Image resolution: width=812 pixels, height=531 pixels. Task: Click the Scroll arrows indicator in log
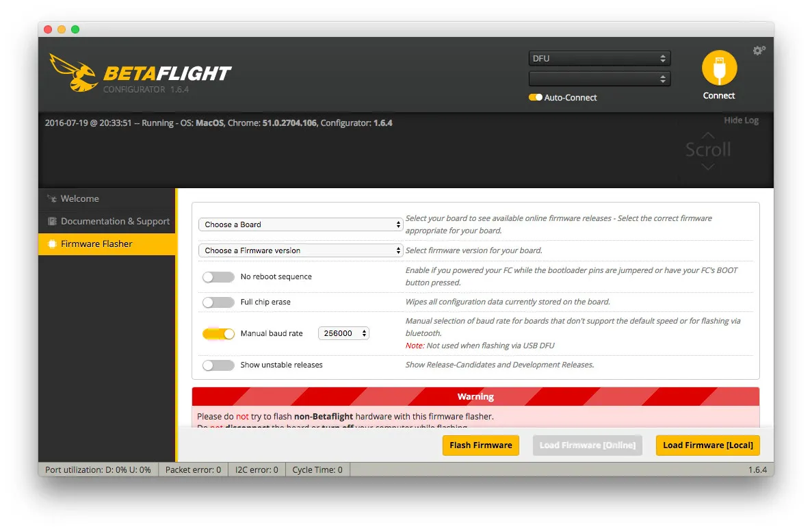tap(708, 149)
